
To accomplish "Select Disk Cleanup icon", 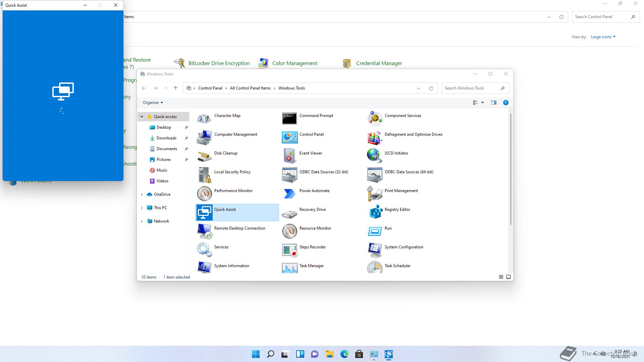I will pos(204,156).
